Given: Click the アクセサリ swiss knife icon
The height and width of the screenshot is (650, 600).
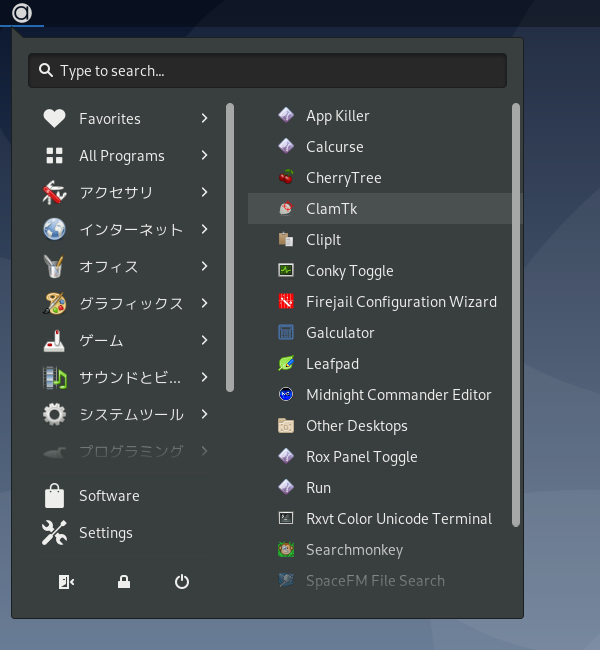Looking at the screenshot, I should [54, 192].
